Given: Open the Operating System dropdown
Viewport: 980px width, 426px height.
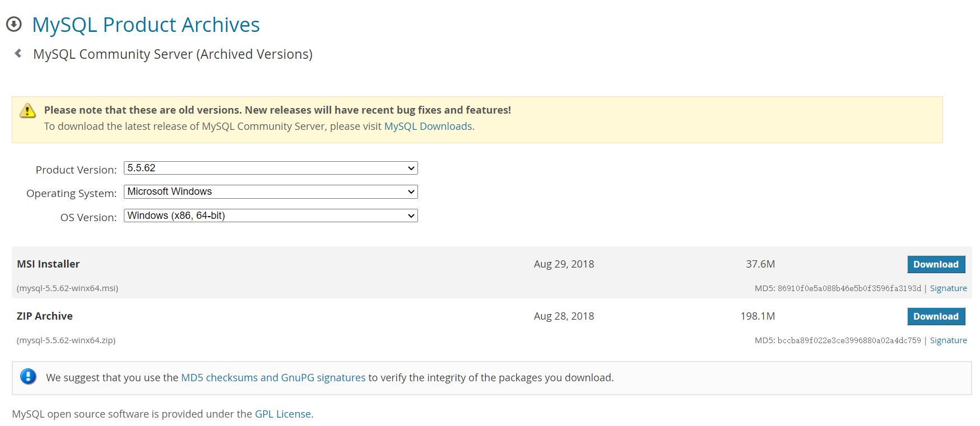Looking at the screenshot, I should point(271,191).
